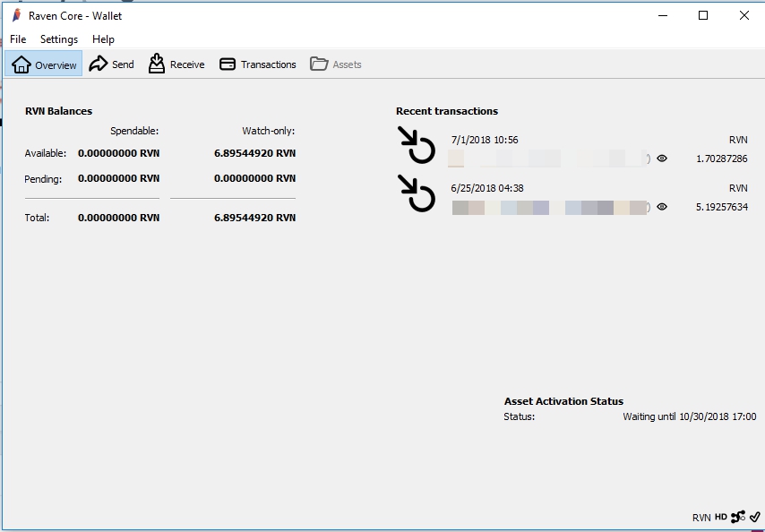
Task: Click the Total row label
Action: point(37,218)
